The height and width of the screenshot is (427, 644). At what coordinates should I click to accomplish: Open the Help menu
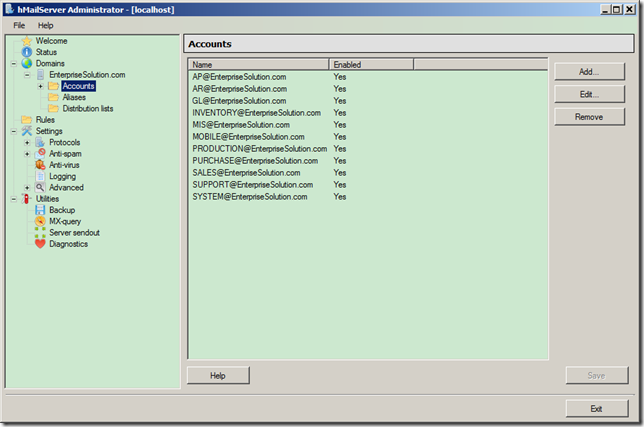pos(46,25)
